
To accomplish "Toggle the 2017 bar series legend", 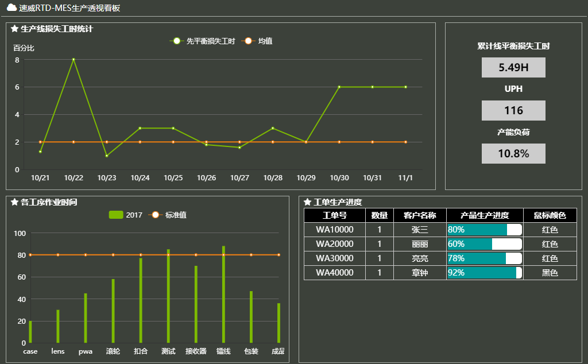I will [x=126, y=215].
